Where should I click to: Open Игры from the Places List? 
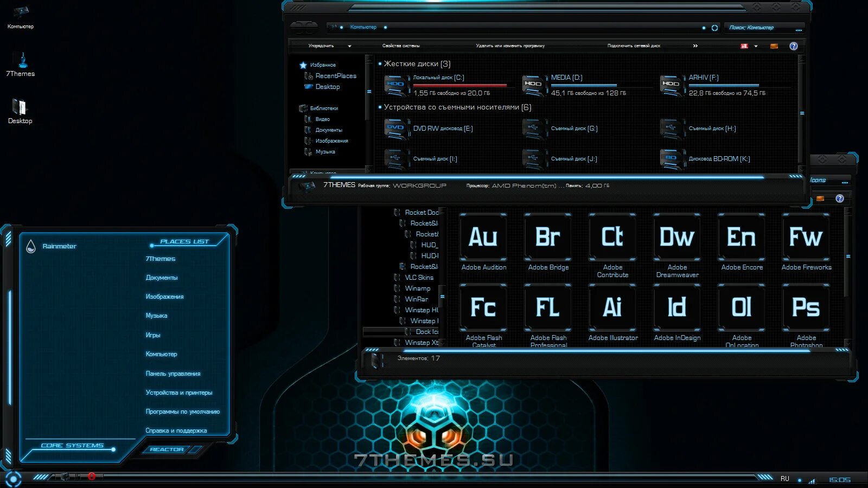click(x=152, y=335)
